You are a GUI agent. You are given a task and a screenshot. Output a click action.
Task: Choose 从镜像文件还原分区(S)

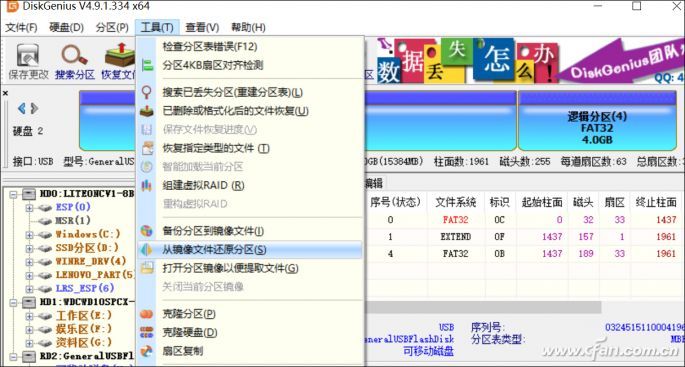coord(249,250)
